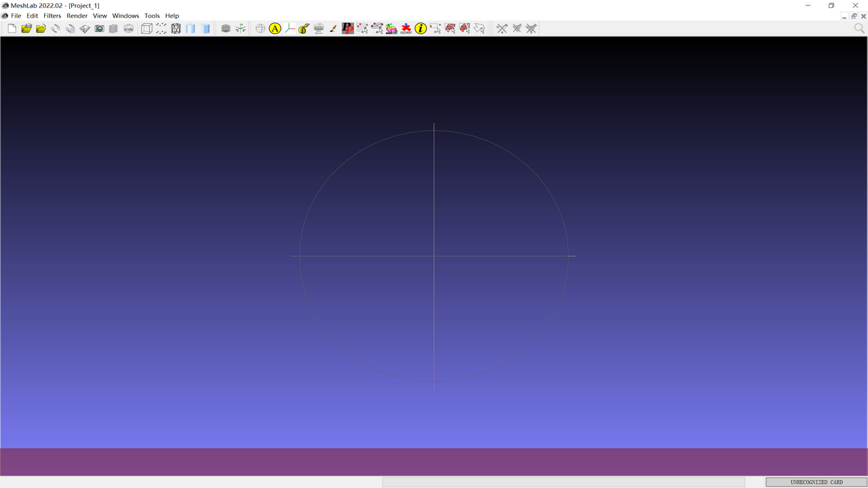Create a new empty project
Screen dimensions: 868x488
coord(12,28)
